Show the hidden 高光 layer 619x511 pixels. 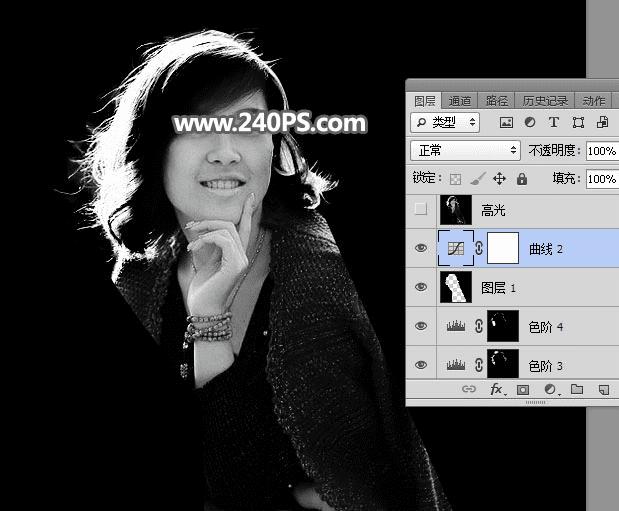click(x=421, y=209)
